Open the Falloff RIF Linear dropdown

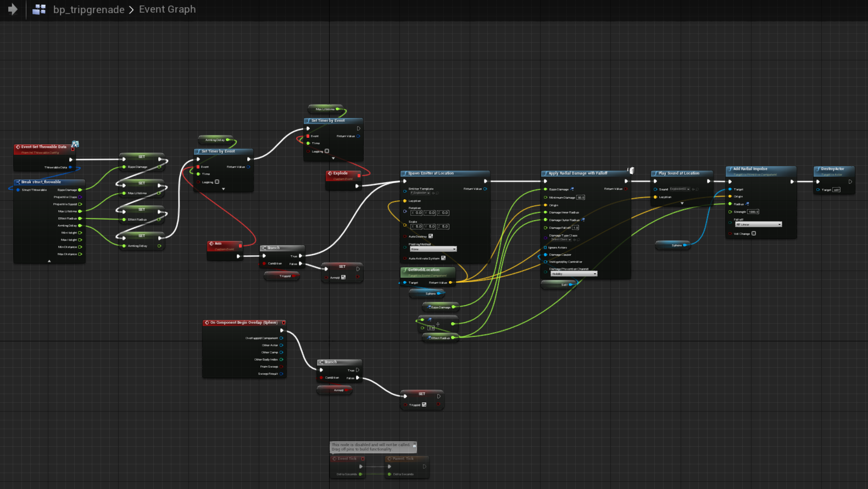click(x=758, y=224)
